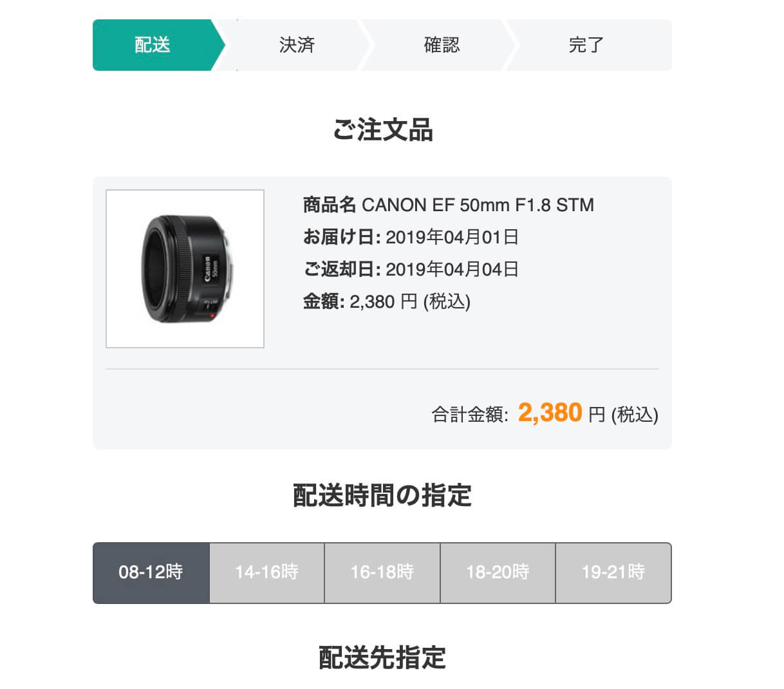Screen dimensions: 784x689
Task: Click the item price 2,380 円 (税込)
Action: (x=410, y=301)
